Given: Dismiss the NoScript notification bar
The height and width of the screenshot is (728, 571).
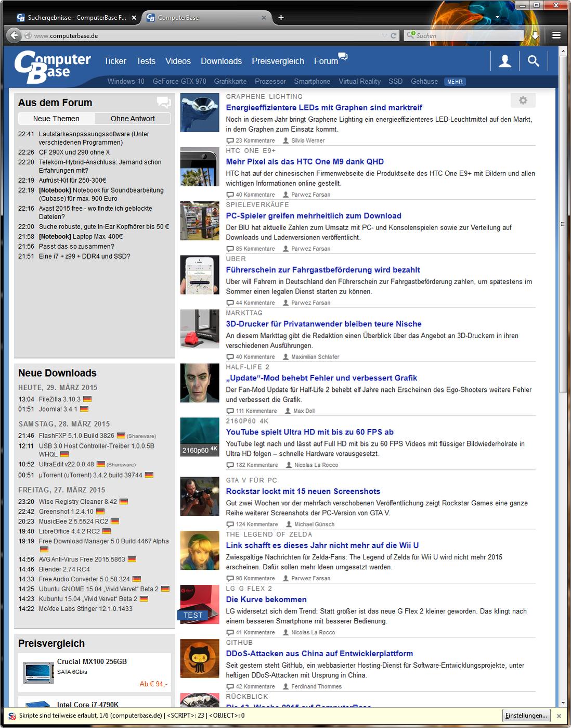Looking at the screenshot, I should tap(559, 716).
